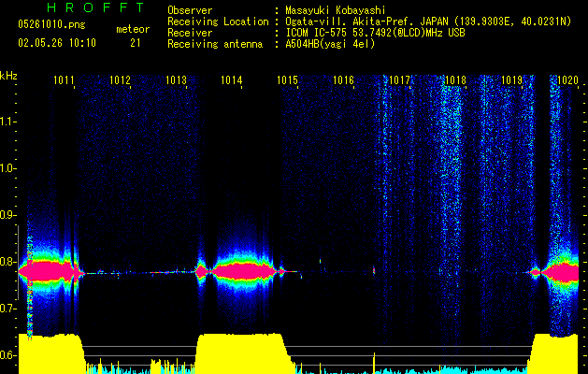Viewport: 588px width, 374px height.
Task: Click the 1.0 frequency axis label
Action: point(7,168)
